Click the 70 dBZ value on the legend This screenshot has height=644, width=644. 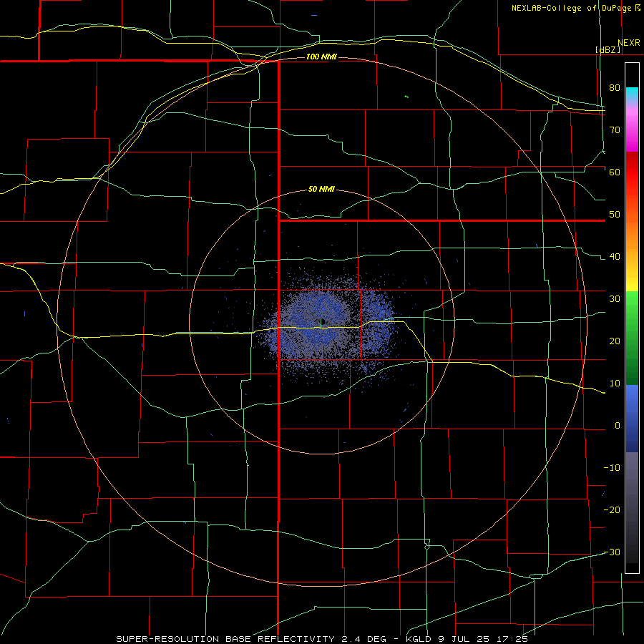tap(615, 130)
